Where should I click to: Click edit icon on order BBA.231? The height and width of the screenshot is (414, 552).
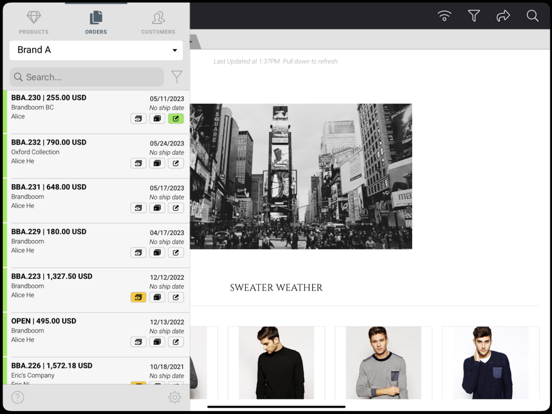(176, 208)
